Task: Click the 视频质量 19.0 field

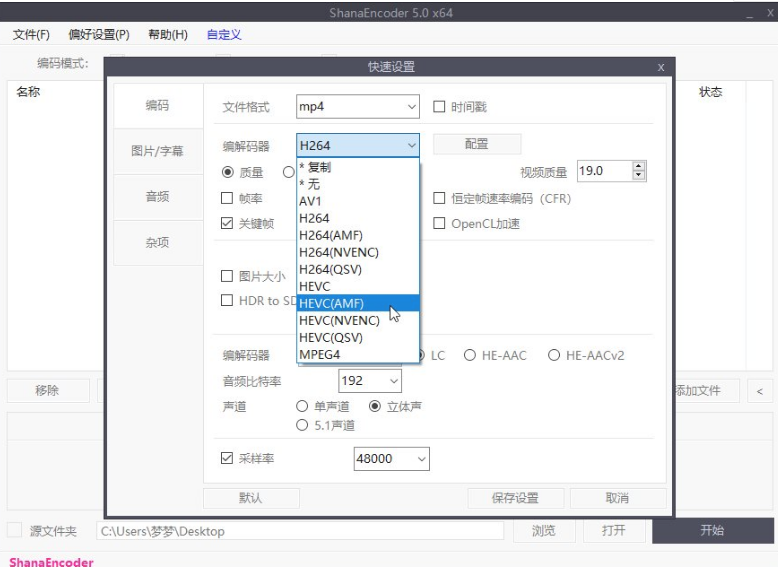Action: 605,171
